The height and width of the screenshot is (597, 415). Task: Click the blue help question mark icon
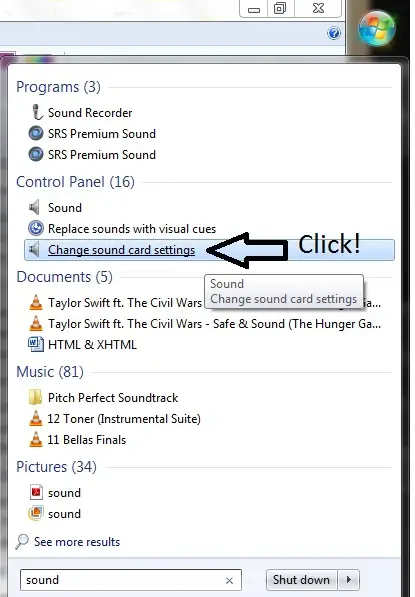334,33
